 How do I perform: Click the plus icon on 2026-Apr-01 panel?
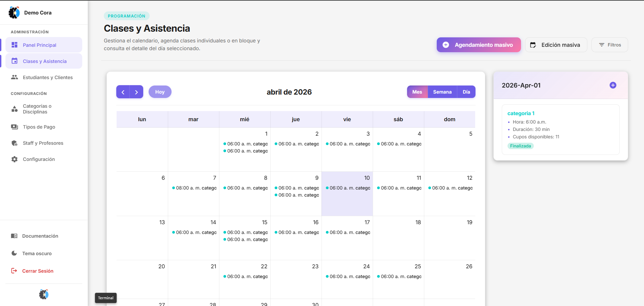click(x=613, y=85)
